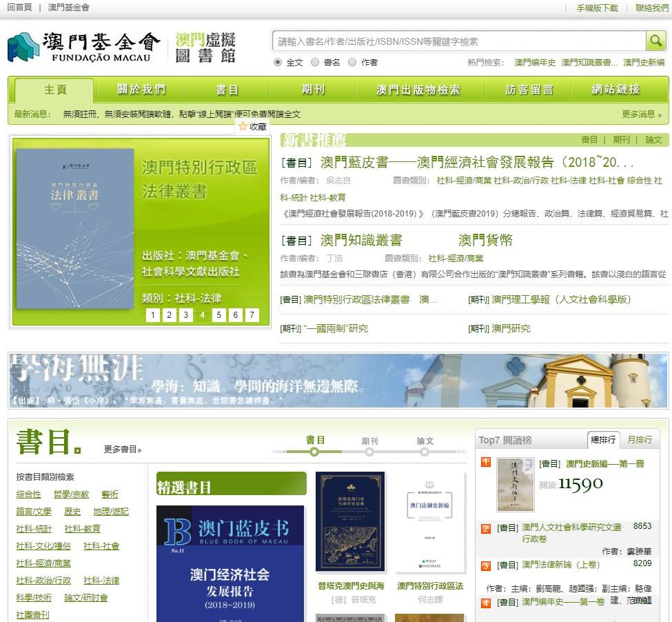Browse the 社科-法律 category link
Viewport: 672px width, 622px height.
101,581
